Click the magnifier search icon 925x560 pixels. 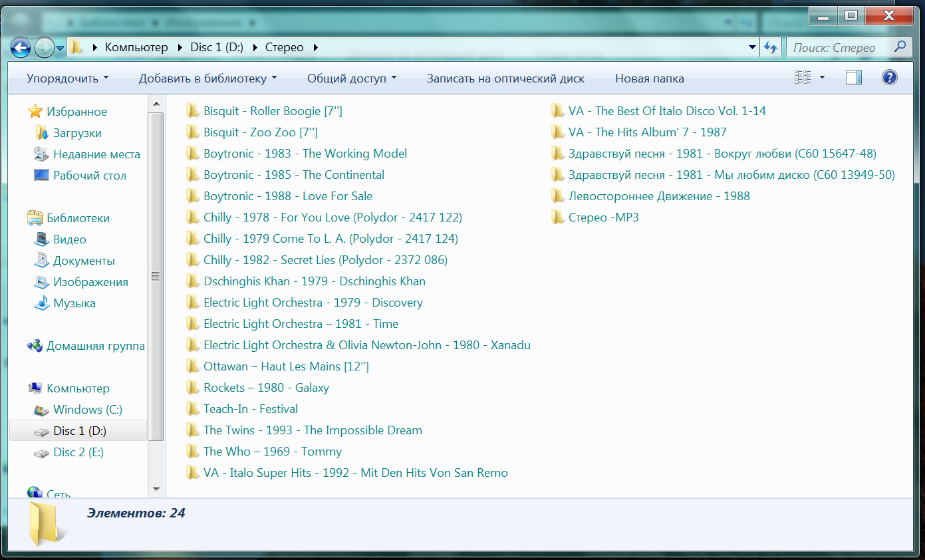tap(900, 47)
